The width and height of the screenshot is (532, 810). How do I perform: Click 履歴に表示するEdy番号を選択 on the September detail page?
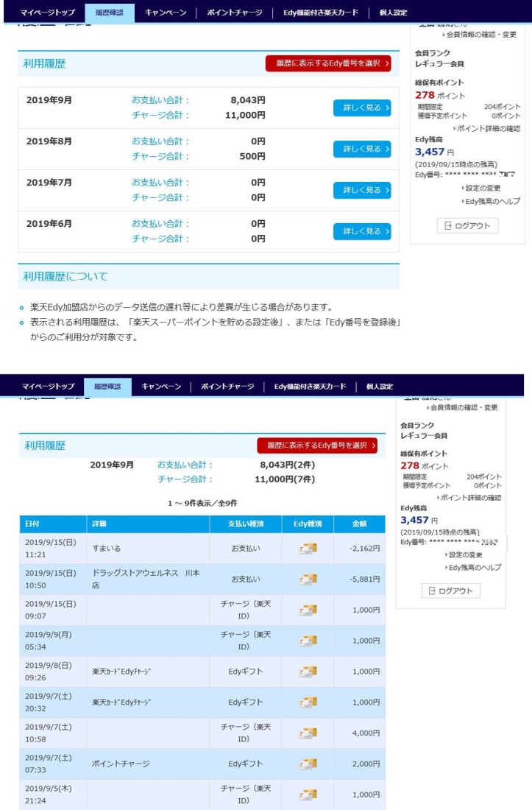317,445
